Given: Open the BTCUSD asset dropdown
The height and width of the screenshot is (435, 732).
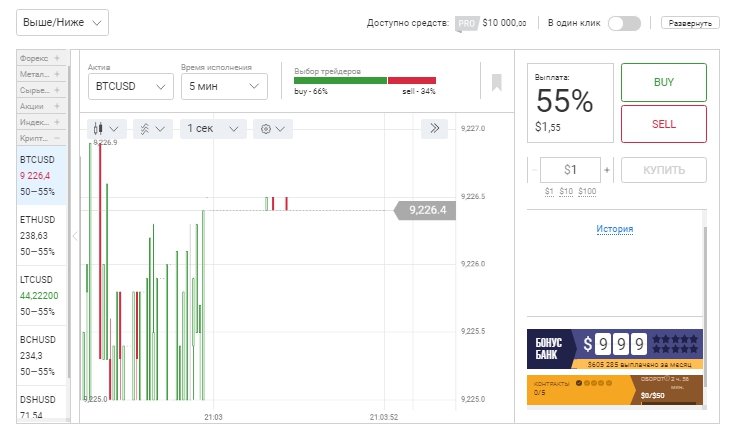Looking at the screenshot, I should 131,87.
